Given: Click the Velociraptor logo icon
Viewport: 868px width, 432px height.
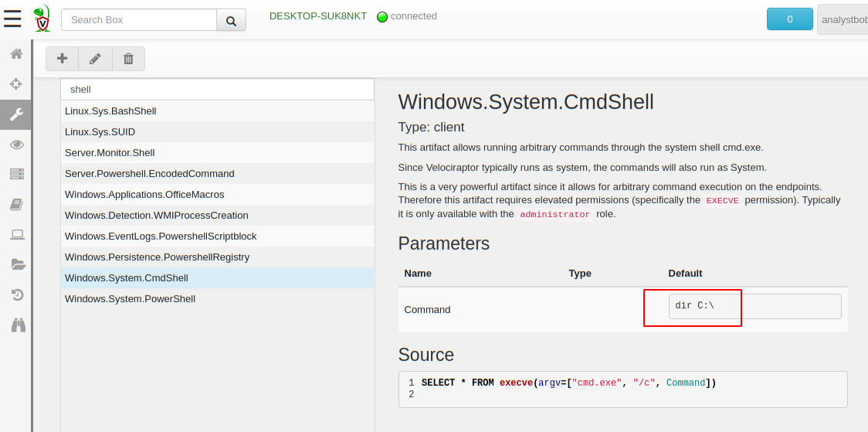Looking at the screenshot, I should pos(42,19).
